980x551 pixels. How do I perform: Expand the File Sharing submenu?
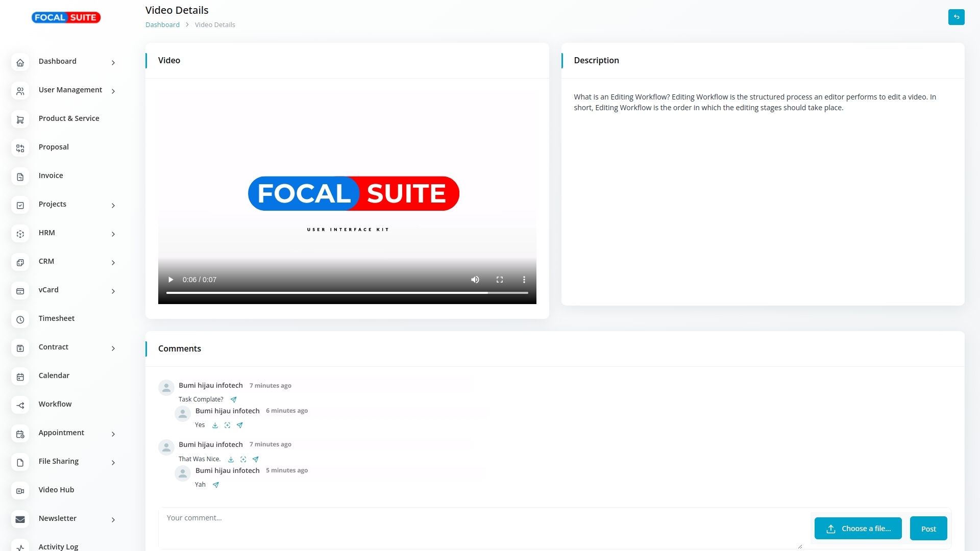point(59,462)
